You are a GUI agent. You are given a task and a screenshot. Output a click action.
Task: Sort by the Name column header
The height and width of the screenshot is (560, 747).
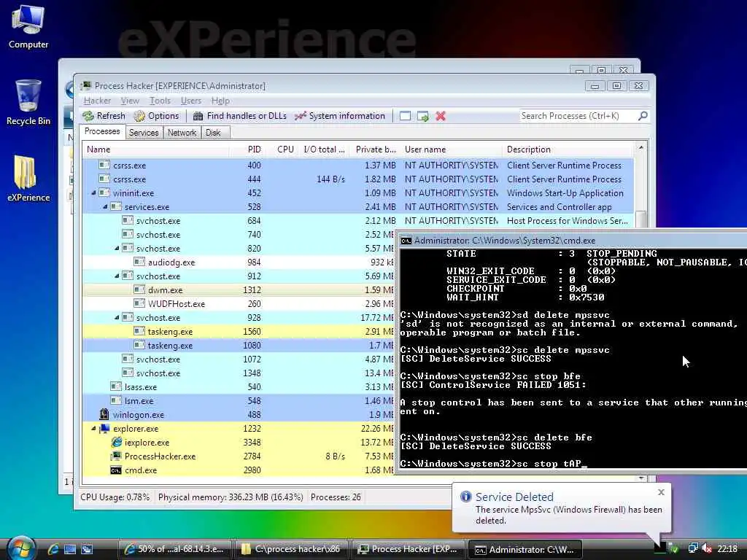[156, 149]
